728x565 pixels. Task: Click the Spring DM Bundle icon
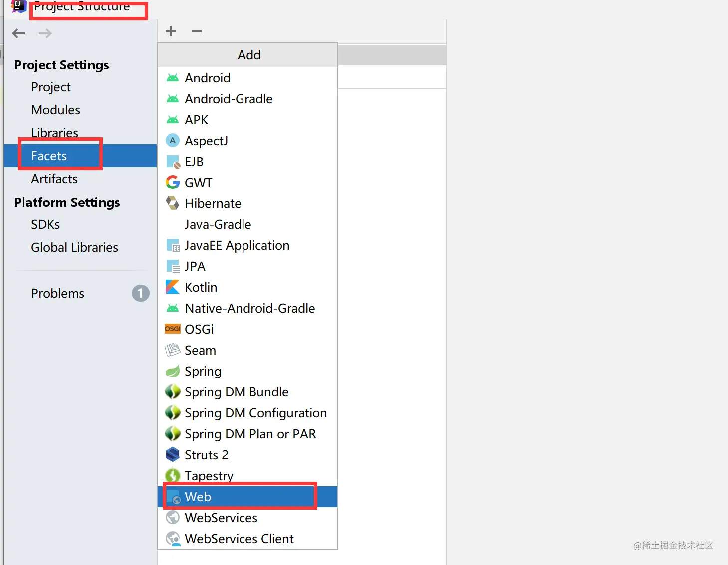pyautogui.click(x=173, y=392)
